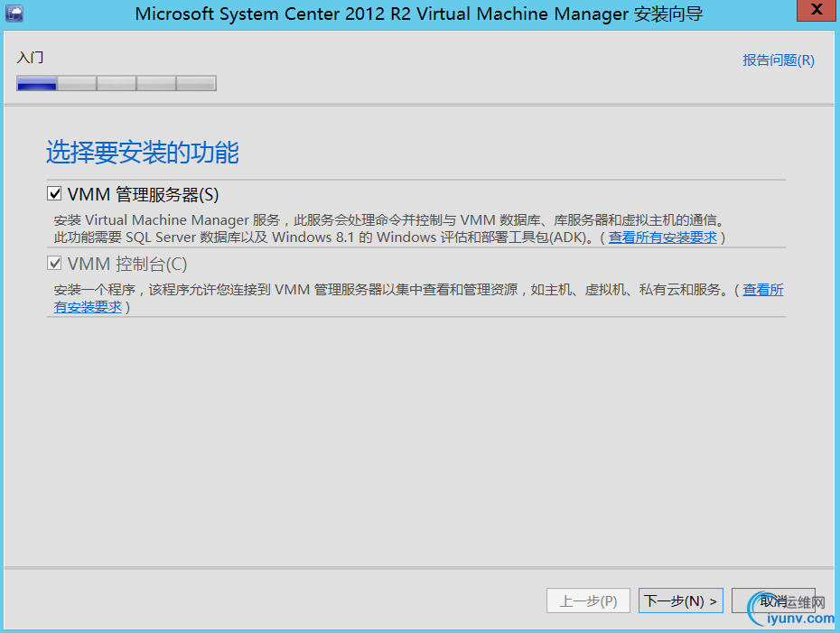Open the 报告问题(R) link
The height and width of the screenshot is (633, 840).
pos(779,60)
